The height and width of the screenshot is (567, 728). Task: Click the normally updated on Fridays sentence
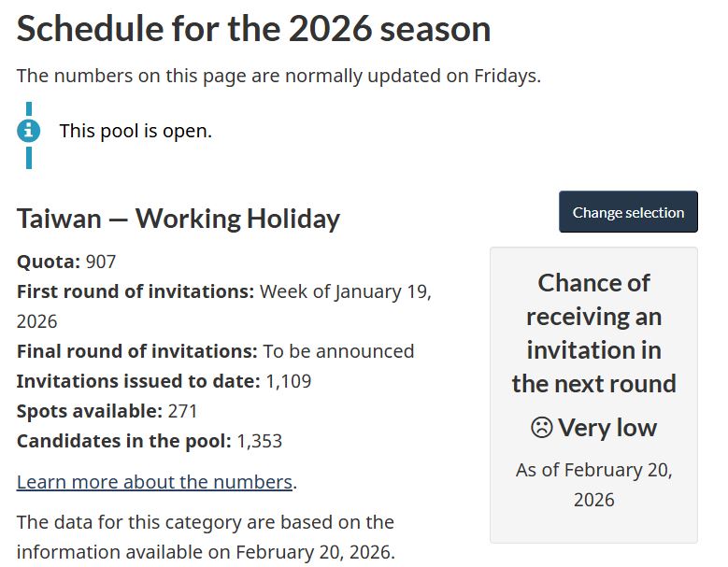pyautogui.click(x=278, y=76)
